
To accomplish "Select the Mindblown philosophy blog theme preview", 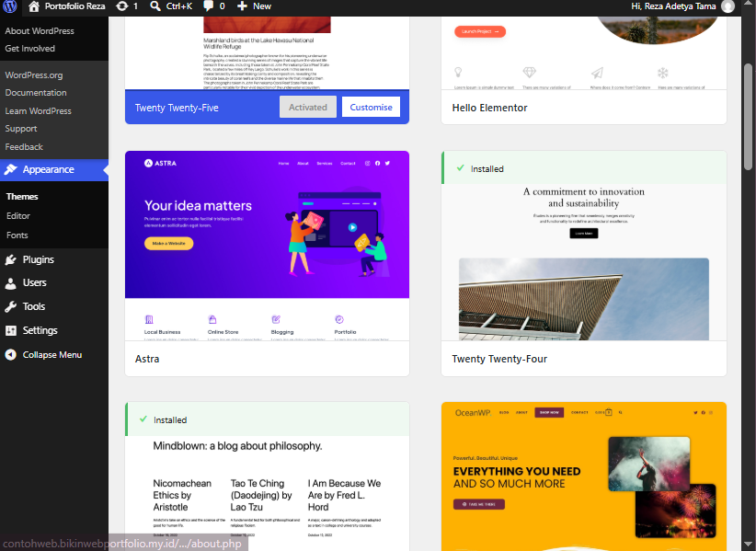I will click(267, 493).
